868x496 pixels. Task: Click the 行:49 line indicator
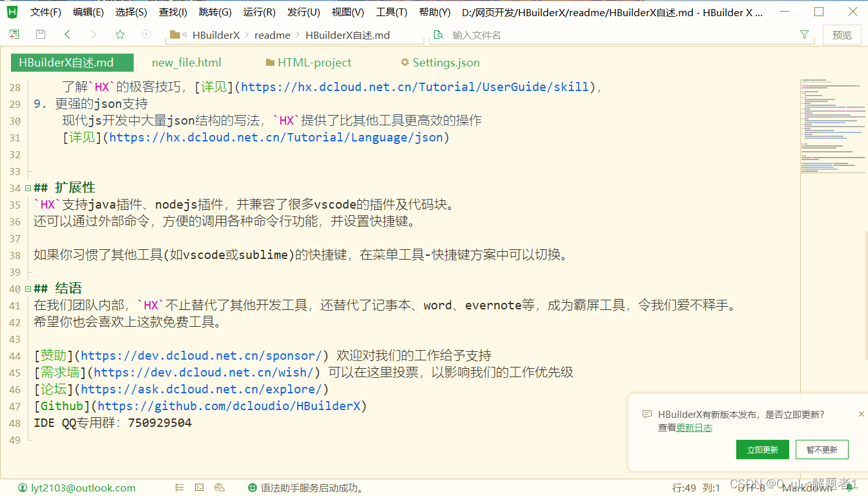tap(684, 488)
